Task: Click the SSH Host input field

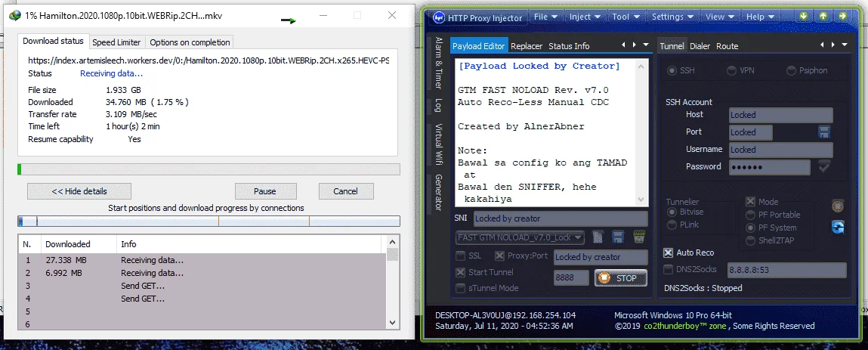Action: click(x=780, y=115)
